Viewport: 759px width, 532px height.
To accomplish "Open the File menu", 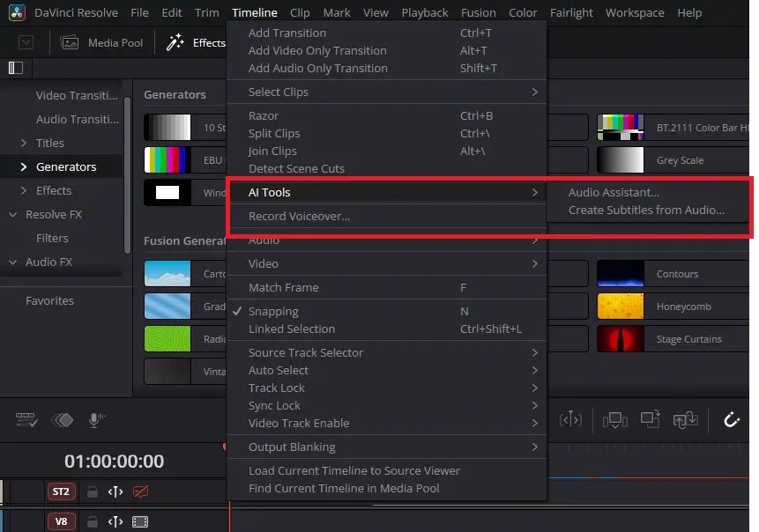I will coord(139,12).
